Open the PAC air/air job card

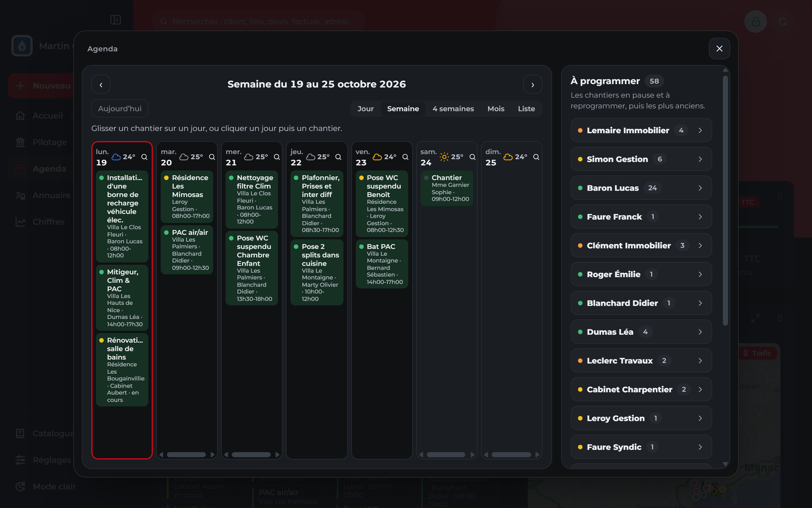click(x=187, y=250)
